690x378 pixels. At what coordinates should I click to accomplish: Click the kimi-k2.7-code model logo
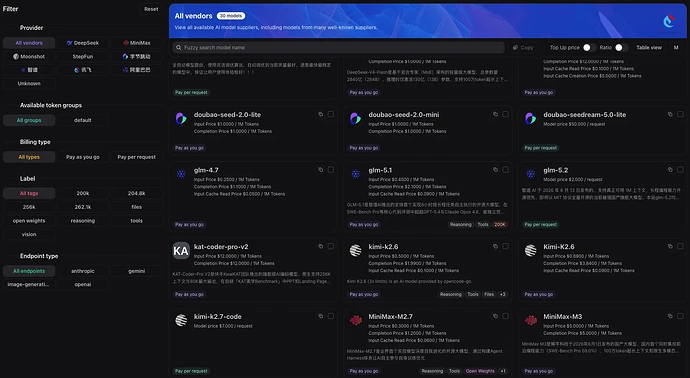181,320
